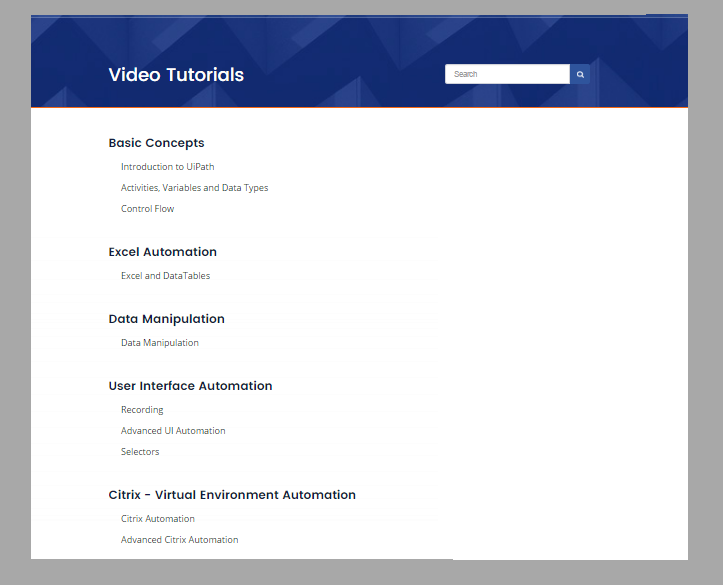This screenshot has height=585, width=723.
Task: Click the Basic Concepts section heading
Action: click(156, 143)
